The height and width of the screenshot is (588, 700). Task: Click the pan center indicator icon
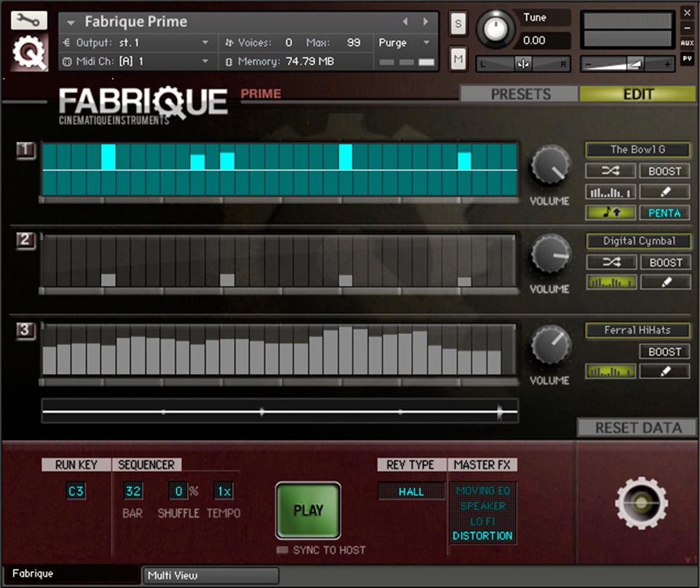coord(523,64)
